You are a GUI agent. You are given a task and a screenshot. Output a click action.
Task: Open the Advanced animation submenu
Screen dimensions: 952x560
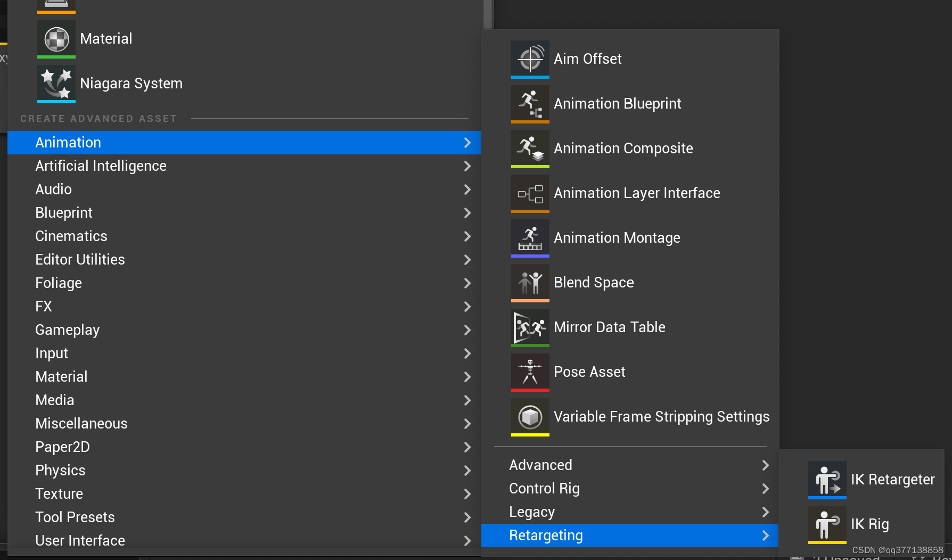click(x=630, y=465)
